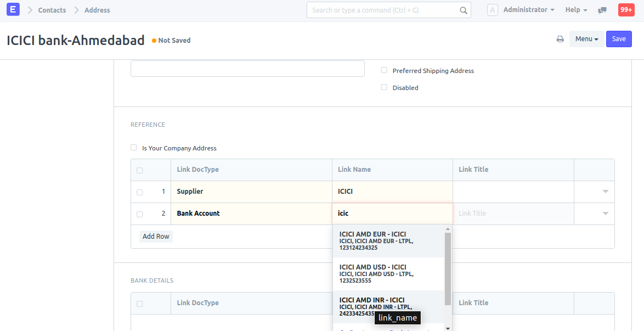
Task: Click the Bank Account Link DocType cell
Action: click(251, 214)
